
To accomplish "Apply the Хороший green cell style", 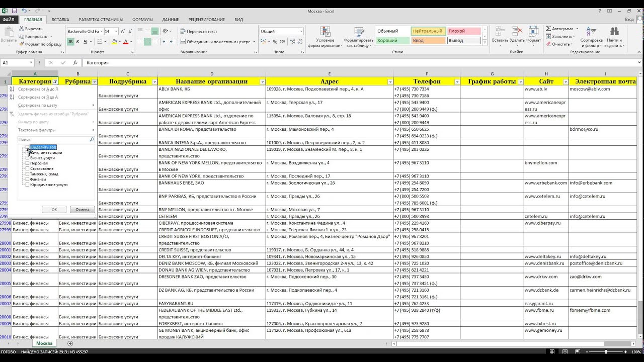I will click(x=392, y=41).
